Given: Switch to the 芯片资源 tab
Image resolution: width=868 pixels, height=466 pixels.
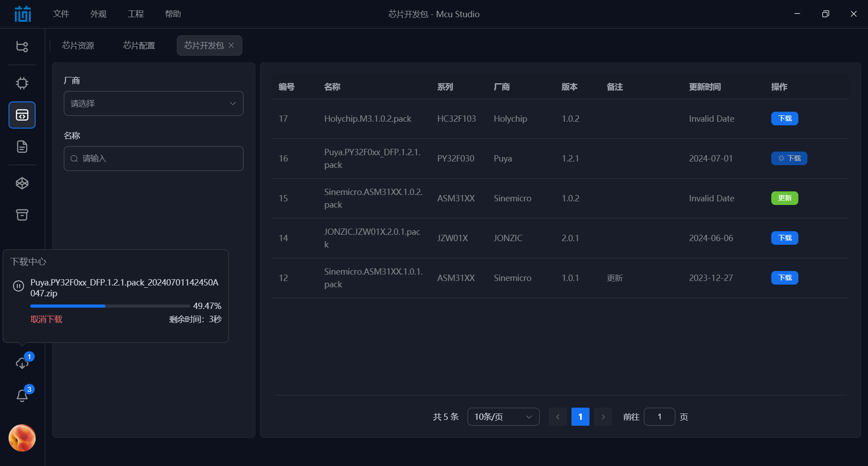Looking at the screenshot, I should click(78, 45).
